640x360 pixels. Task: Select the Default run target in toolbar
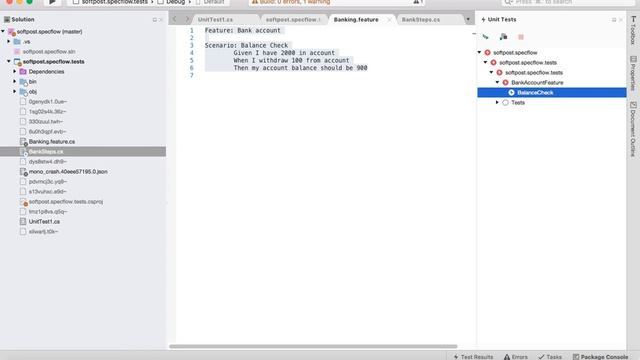pos(210,2)
